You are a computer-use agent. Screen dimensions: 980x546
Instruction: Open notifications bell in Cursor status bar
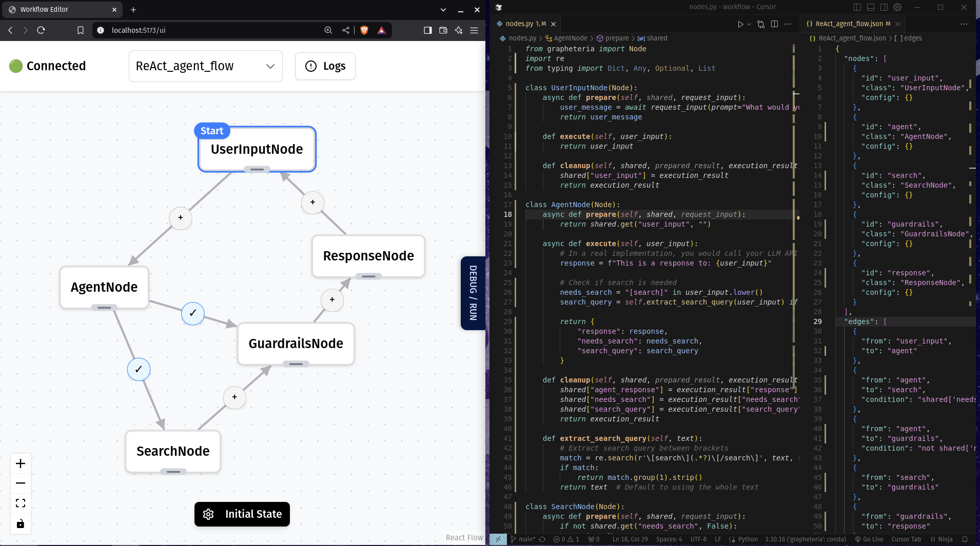964,539
